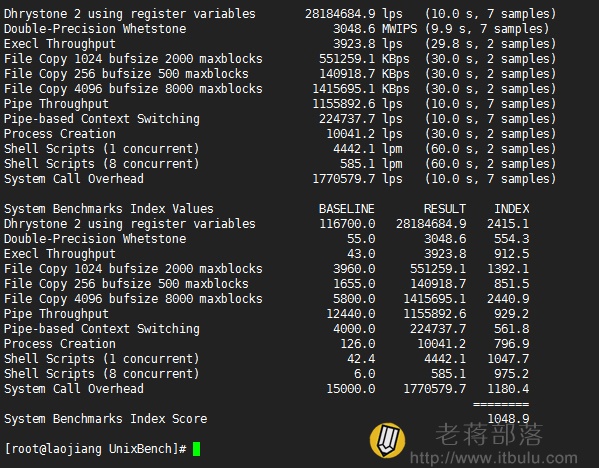Viewport: 599px width, 468px height.
Task: Click the Process Creation result 10041.2 in index table
Action: click(442, 343)
